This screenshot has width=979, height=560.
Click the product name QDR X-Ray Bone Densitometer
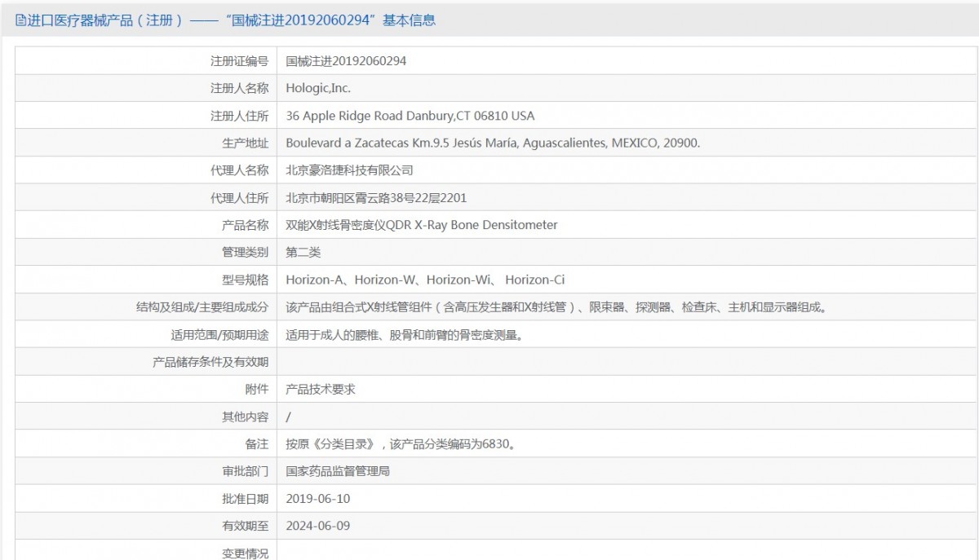422,225
